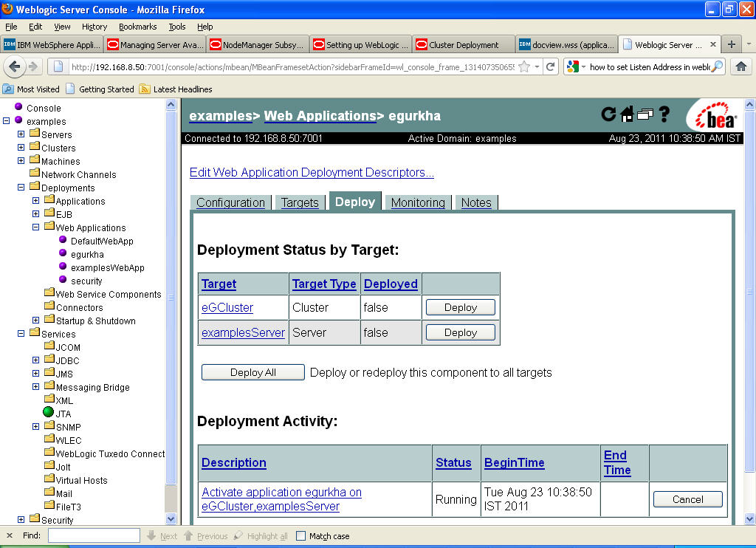The height and width of the screenshot is (548, 756).
Task: Open the History menu
Action: 94,27
